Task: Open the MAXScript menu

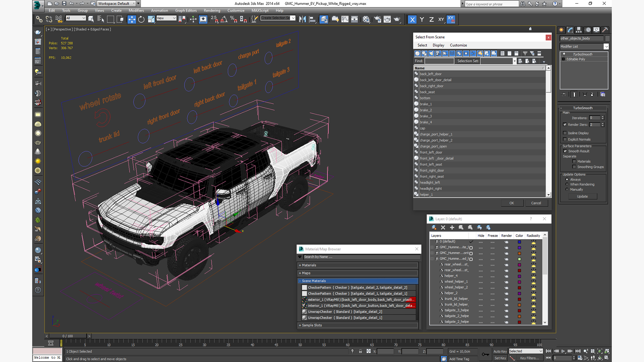Action: (260, 11)
